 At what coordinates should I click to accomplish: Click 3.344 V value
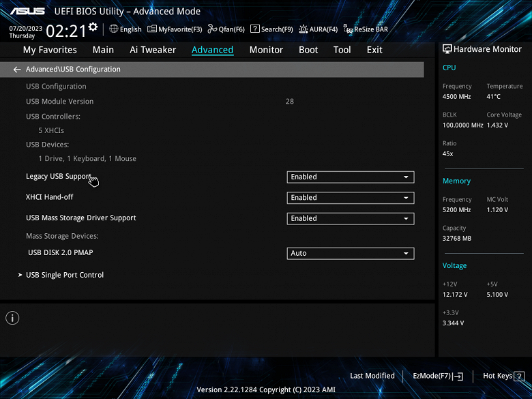pyautogui.click(x=454, y=323)
